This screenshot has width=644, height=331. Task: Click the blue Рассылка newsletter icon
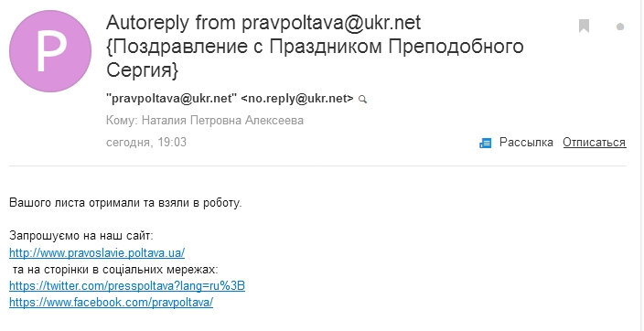pyautogui.click(x=485, y=143)
